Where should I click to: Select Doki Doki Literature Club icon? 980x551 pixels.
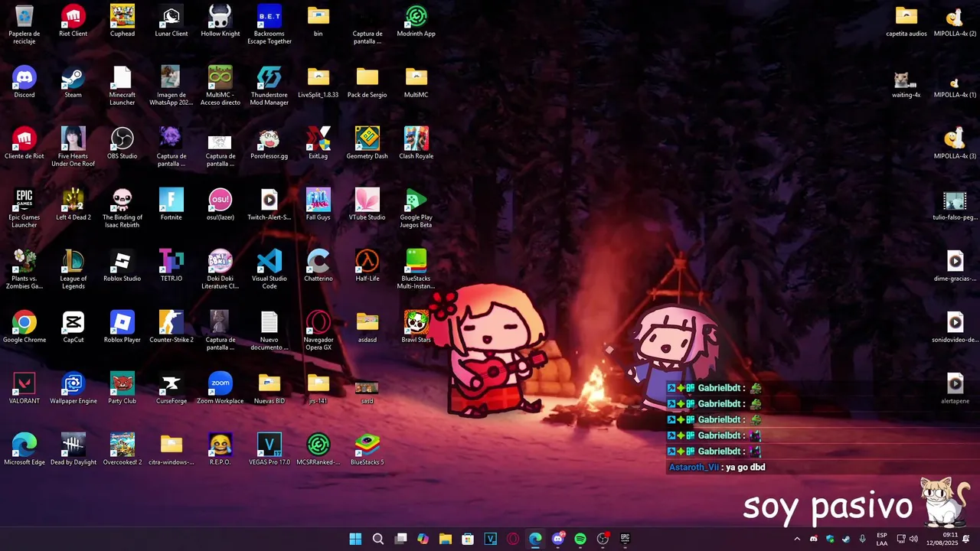click(x=220, y=269)
